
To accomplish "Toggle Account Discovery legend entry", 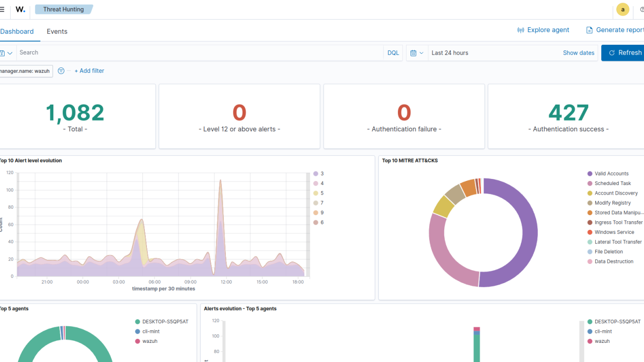I will tap(613, 193).
